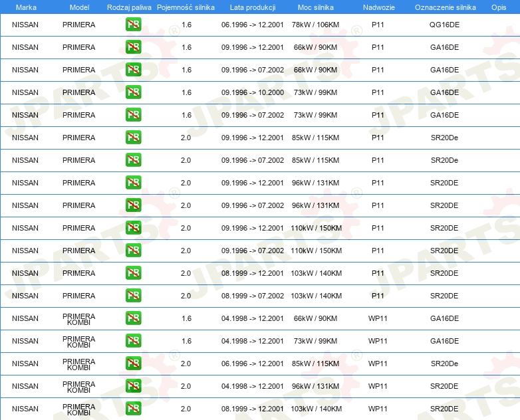This screenshot has width=520, height=420.
Task: Click fuel icon for Primera Kombi 96kW row
Action: tap(133, 385)
